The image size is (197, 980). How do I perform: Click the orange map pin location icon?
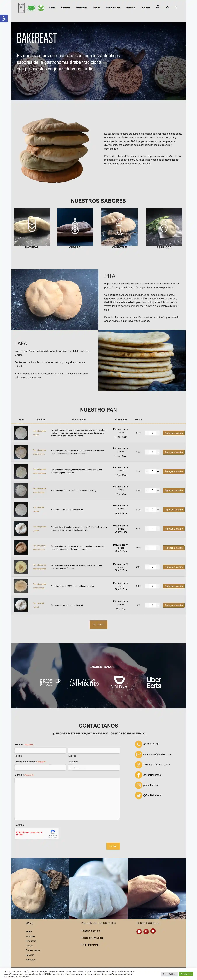138,765
